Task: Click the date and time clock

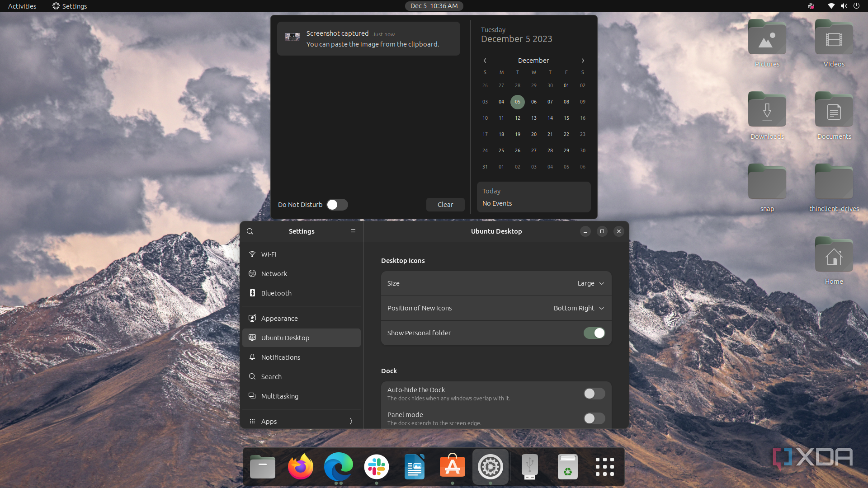Action: click(x=434, y=6)
